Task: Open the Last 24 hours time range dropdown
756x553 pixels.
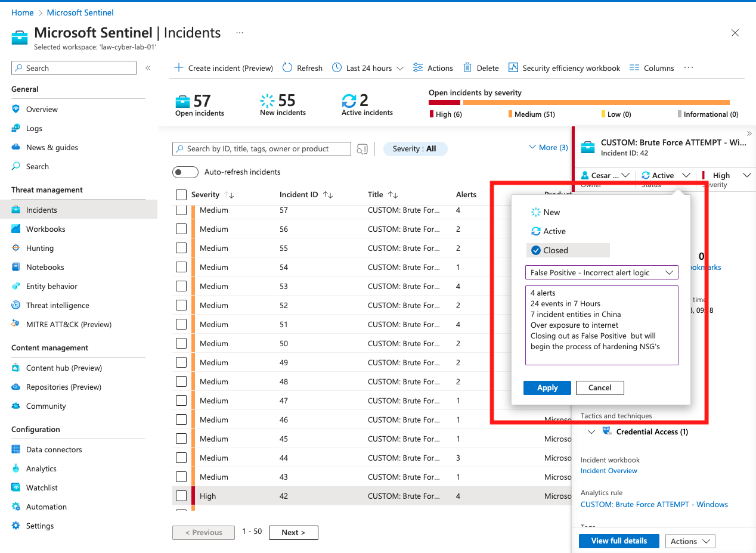Action: click(x=368, y=68)
